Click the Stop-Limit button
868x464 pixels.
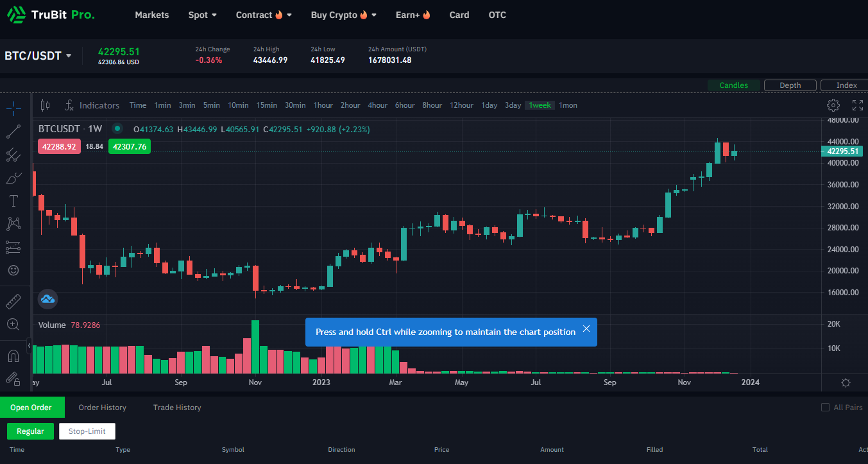point(87,431)
